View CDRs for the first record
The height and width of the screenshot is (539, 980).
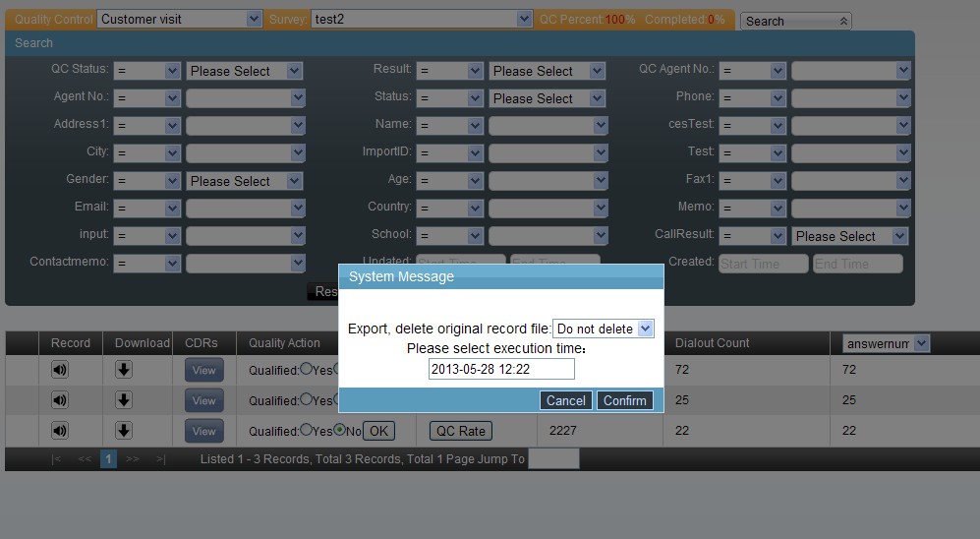click(203, 370)
